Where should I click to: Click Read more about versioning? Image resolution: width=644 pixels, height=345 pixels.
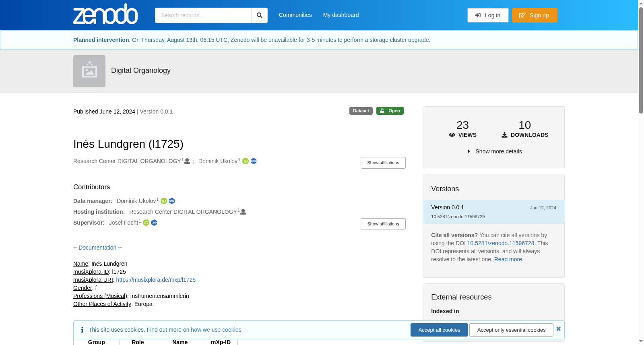click(x=508, y=259)
